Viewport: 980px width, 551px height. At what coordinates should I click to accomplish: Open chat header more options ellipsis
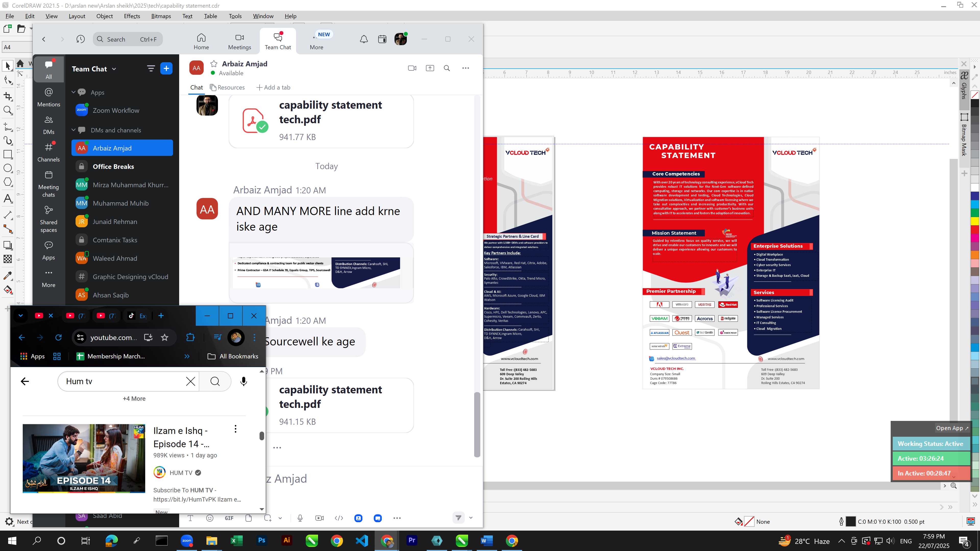click(x=466, y=68)
